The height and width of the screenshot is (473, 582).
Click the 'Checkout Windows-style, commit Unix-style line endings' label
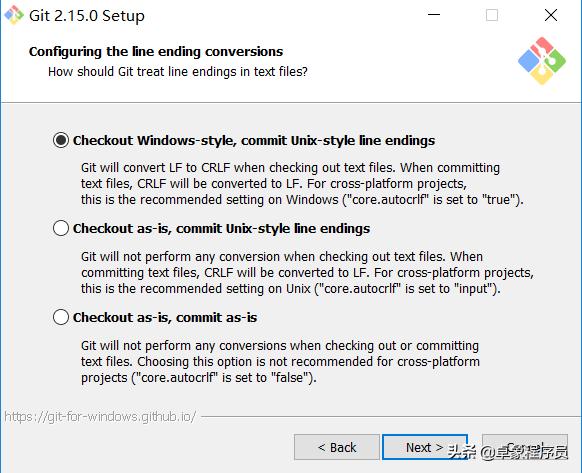coord(254,141)
